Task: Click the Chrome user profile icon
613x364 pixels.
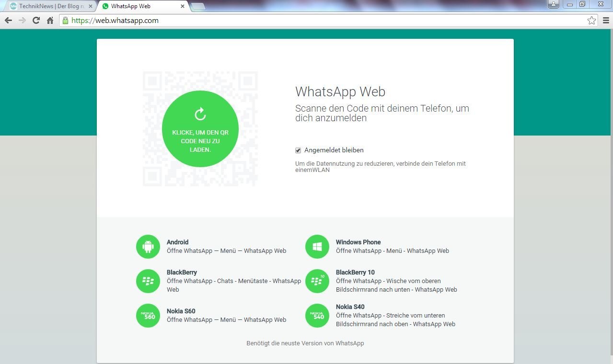Action: [x=554, y=4]
